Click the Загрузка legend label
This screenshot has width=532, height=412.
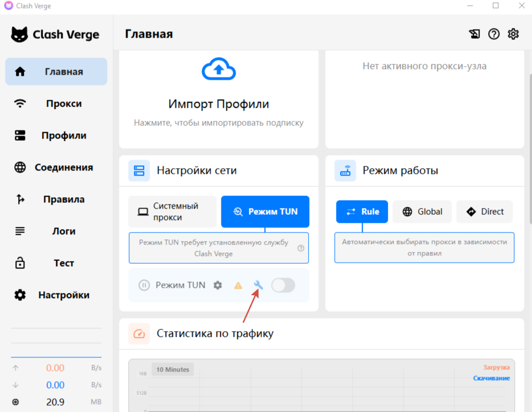coord(496,367)
